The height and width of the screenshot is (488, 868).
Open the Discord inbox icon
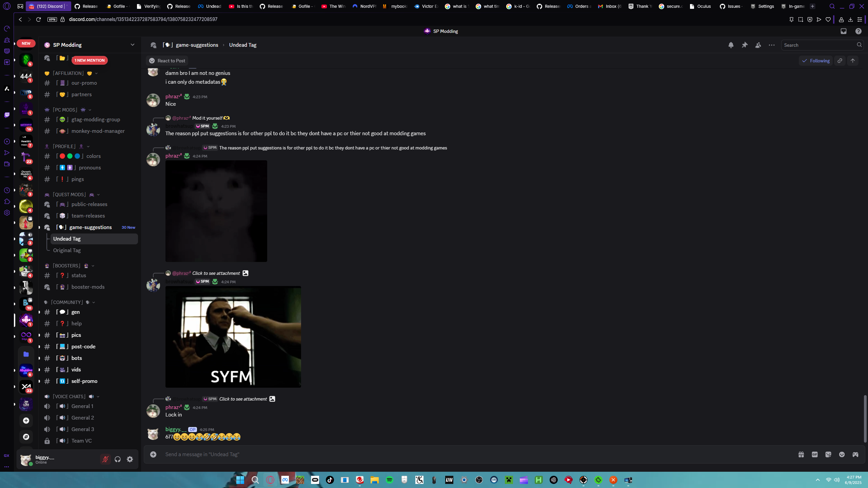point(844,31)
